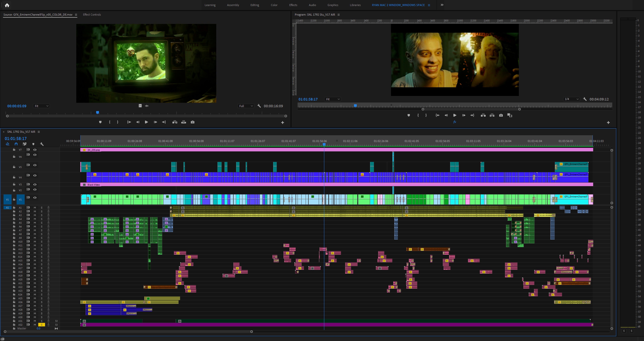The width and height of the screenshot is (644, 341).
Task: Toggle Solo on track A32
Action: tap(42, 325)
